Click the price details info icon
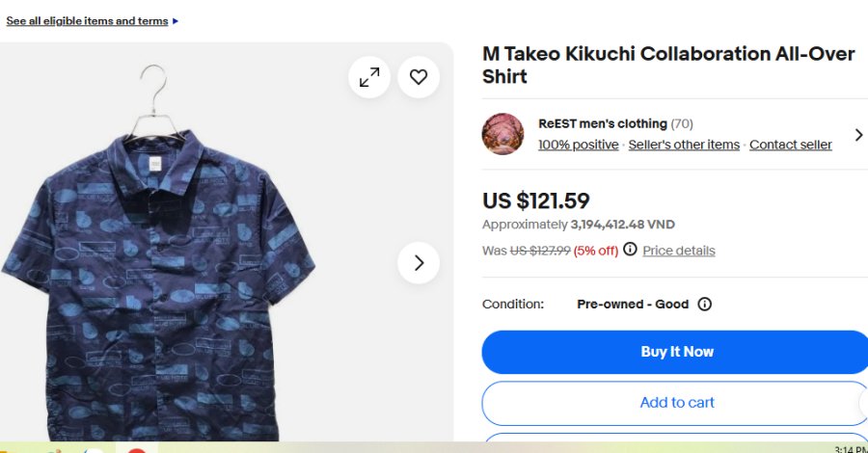The height and width of the screenshot is (453, 868). (x=630, y=250)
